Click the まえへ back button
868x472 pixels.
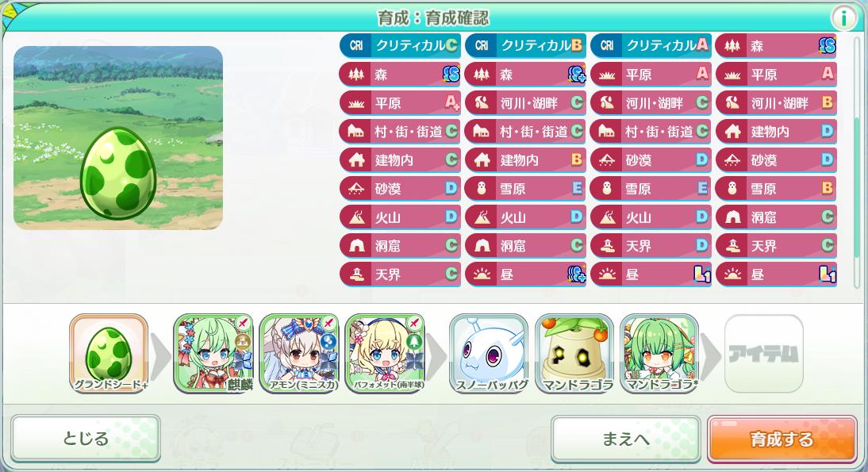click(x=625, y=439)
